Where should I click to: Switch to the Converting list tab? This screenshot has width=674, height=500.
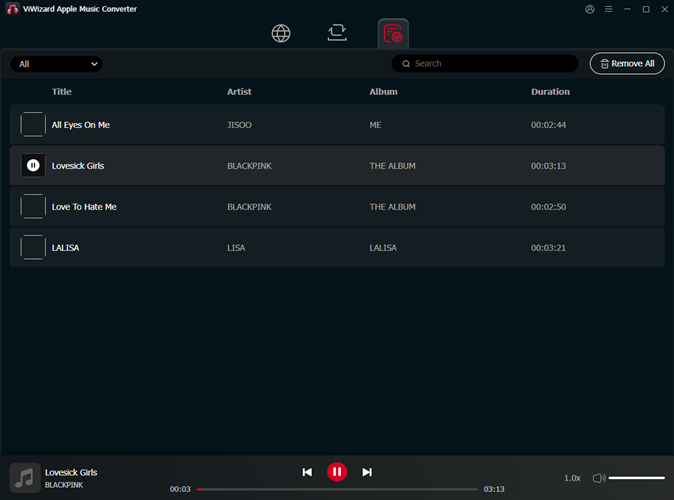click(337, 33)
